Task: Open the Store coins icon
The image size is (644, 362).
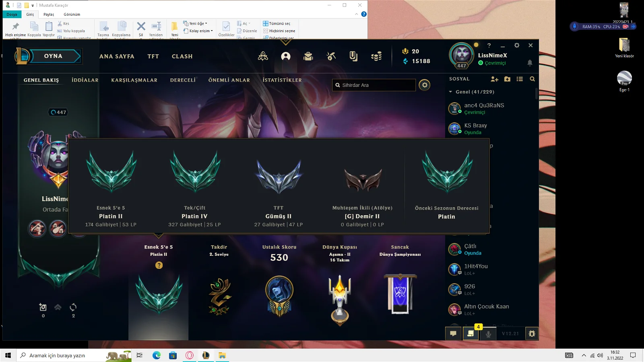Action: tap(376, 56)
